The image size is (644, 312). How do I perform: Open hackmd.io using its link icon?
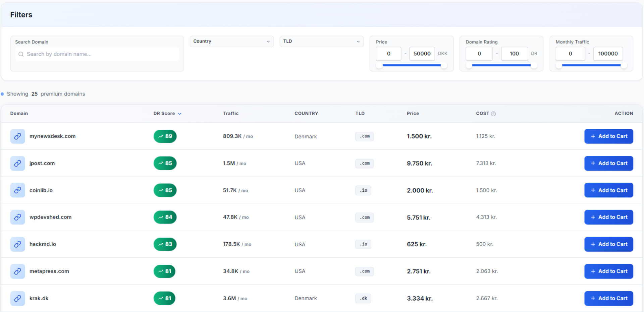point(18,244)
